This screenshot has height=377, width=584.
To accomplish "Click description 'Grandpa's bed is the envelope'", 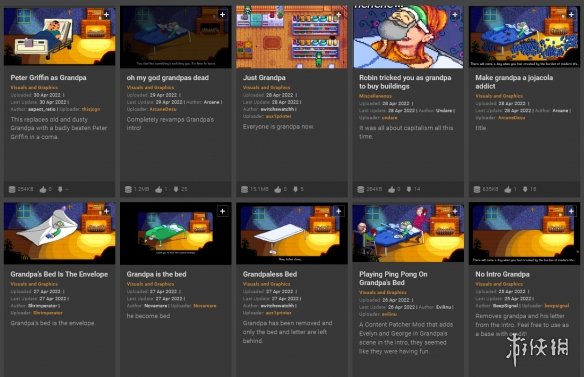I will coord(53,323).
